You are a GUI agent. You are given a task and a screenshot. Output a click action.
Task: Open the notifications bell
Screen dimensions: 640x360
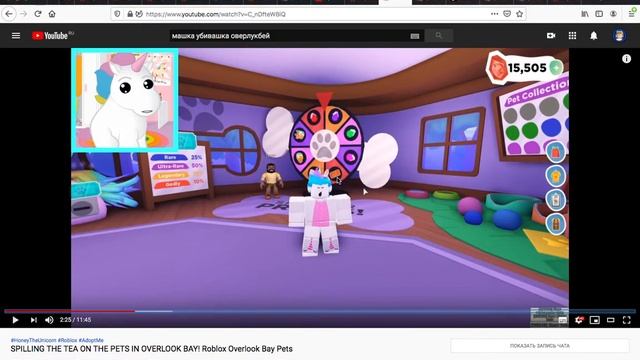coord(594,36)
